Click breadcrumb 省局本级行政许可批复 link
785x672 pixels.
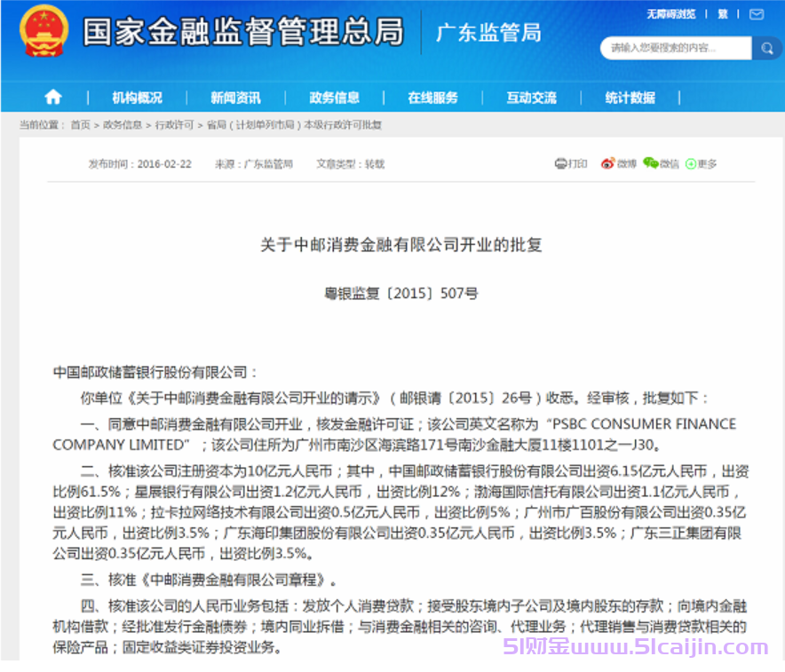(295, 124)
